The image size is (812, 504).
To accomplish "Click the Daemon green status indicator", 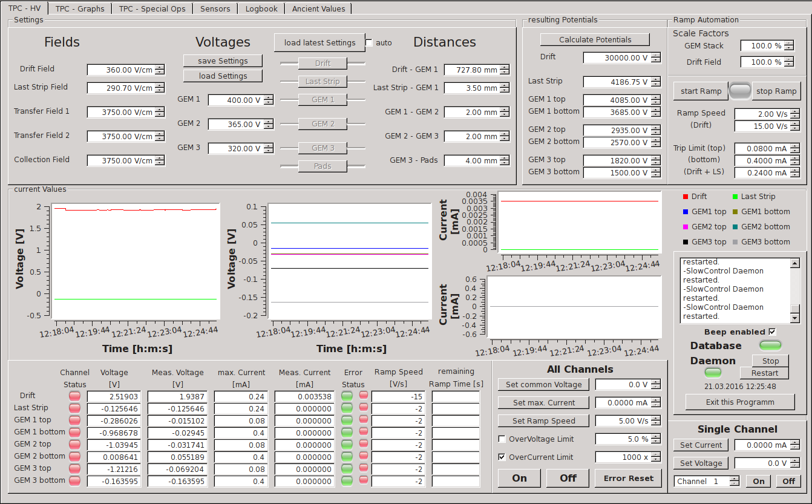I will coord(713,372).
